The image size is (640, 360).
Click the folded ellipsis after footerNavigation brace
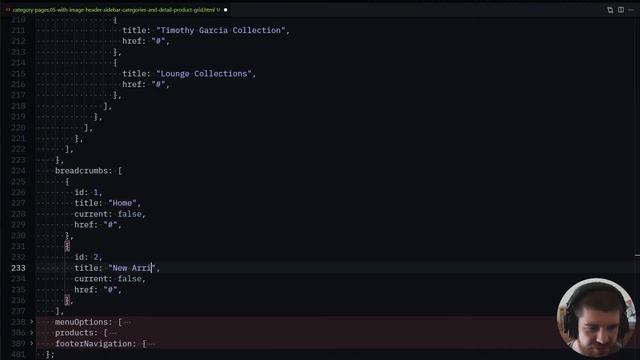pos(151,344)
